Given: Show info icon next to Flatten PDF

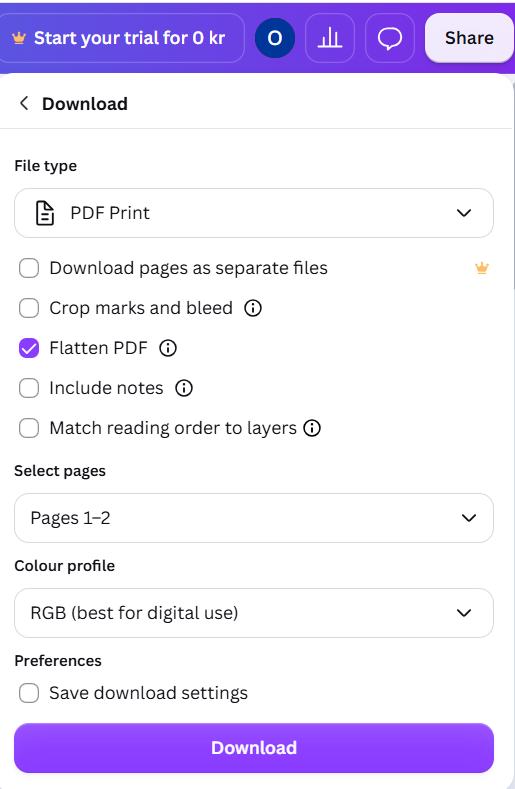Looking at the screenshot, I should (x=168, y=348).
